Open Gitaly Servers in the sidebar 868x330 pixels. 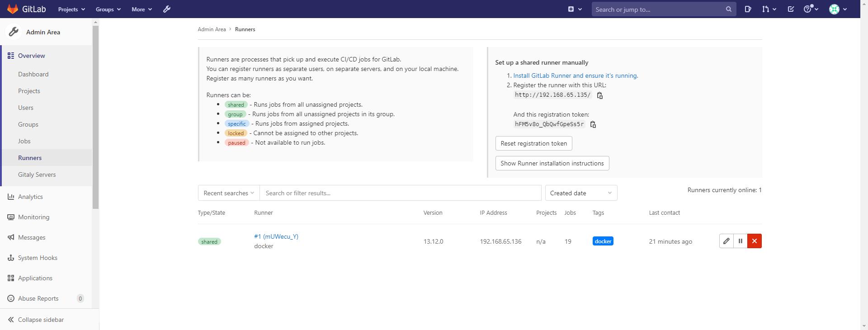37,174
